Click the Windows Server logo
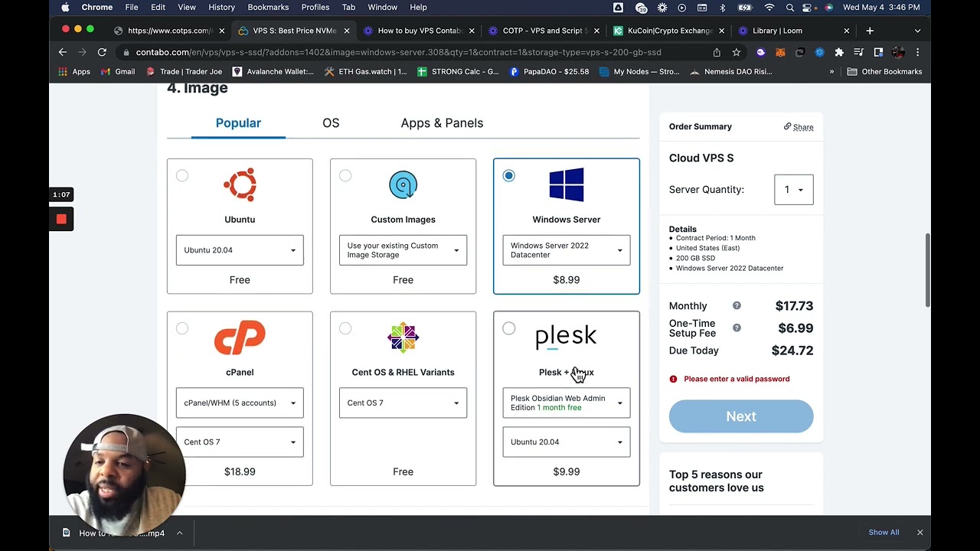The width and height of the screenshot is (980, 551). coord(567,185)
